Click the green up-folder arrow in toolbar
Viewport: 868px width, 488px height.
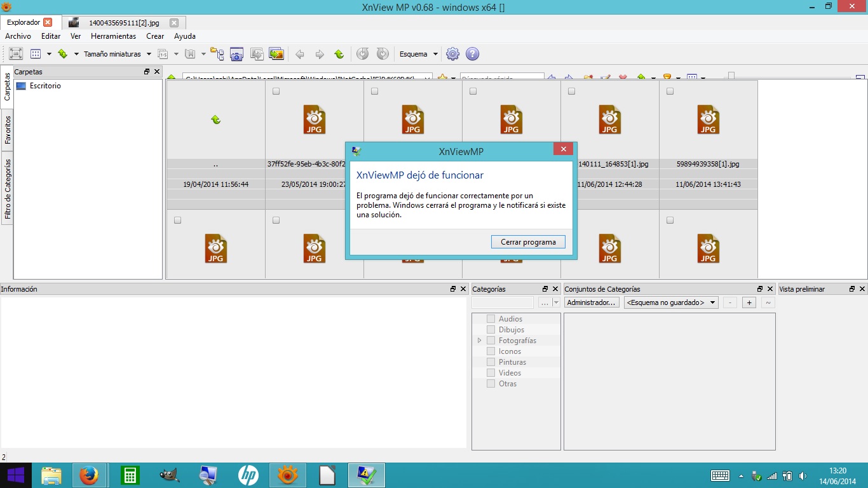pos(339,54)
